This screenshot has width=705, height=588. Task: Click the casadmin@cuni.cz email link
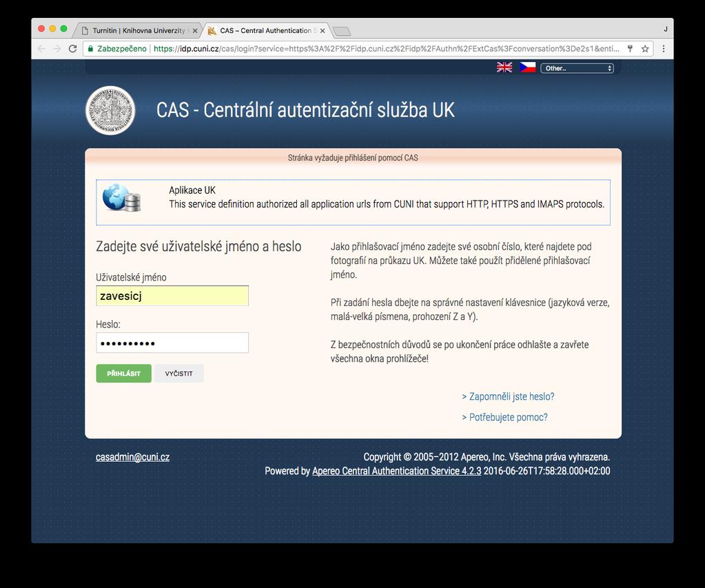132,456
